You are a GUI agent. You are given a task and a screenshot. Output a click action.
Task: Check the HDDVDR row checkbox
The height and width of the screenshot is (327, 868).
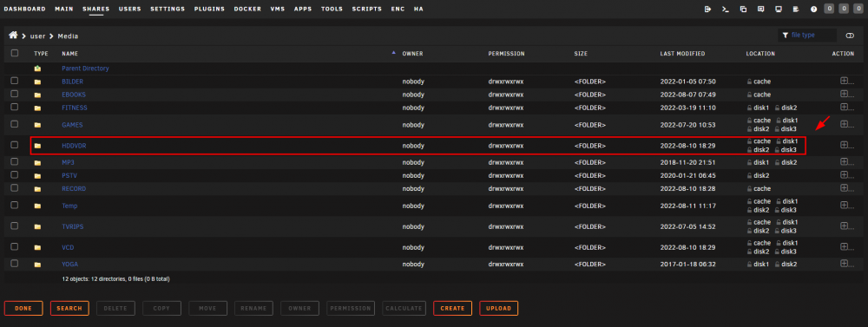click(15, 145)
